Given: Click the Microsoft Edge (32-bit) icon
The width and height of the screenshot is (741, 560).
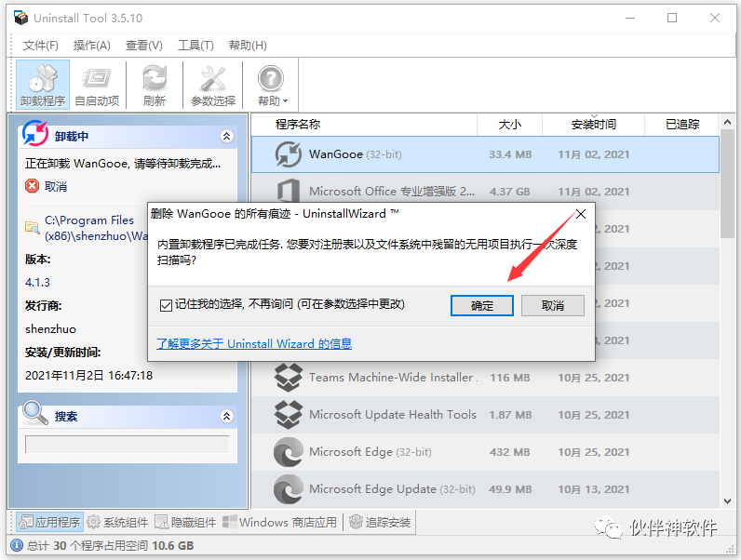Looking at the screenshot, I should point(289,452).
